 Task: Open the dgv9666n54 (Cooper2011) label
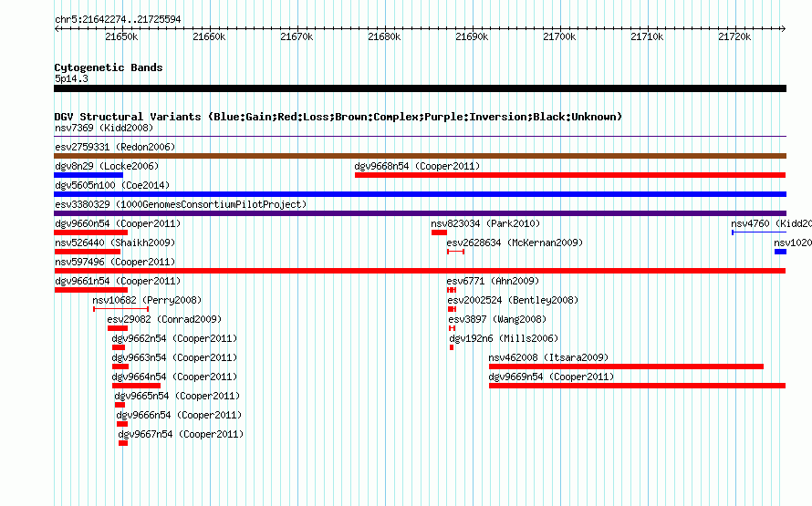coord(179,415)
